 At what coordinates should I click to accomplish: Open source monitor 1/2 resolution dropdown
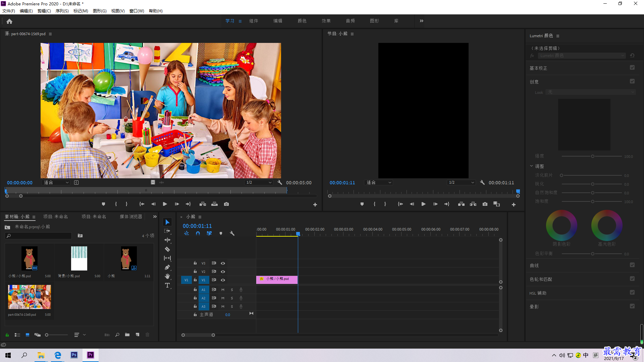coord(259,182)
